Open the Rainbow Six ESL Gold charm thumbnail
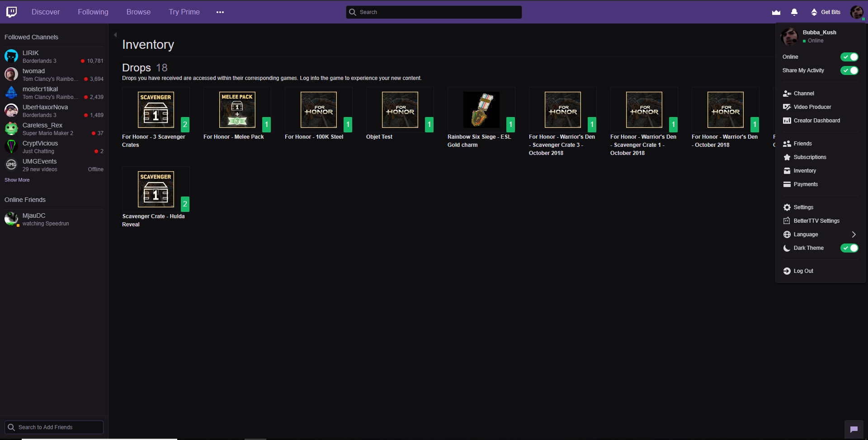This screenshot has width=868, height=440. [x=481, y=110]
